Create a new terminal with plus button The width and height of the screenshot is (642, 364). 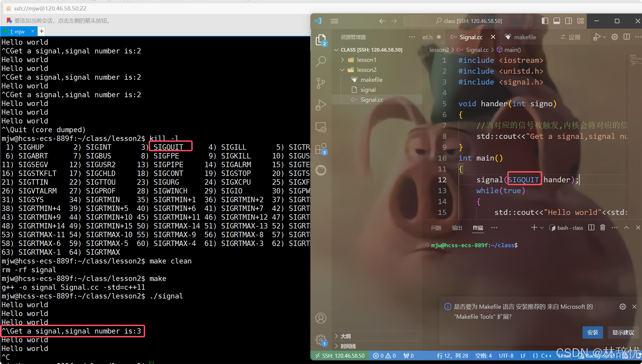(534, 228)
